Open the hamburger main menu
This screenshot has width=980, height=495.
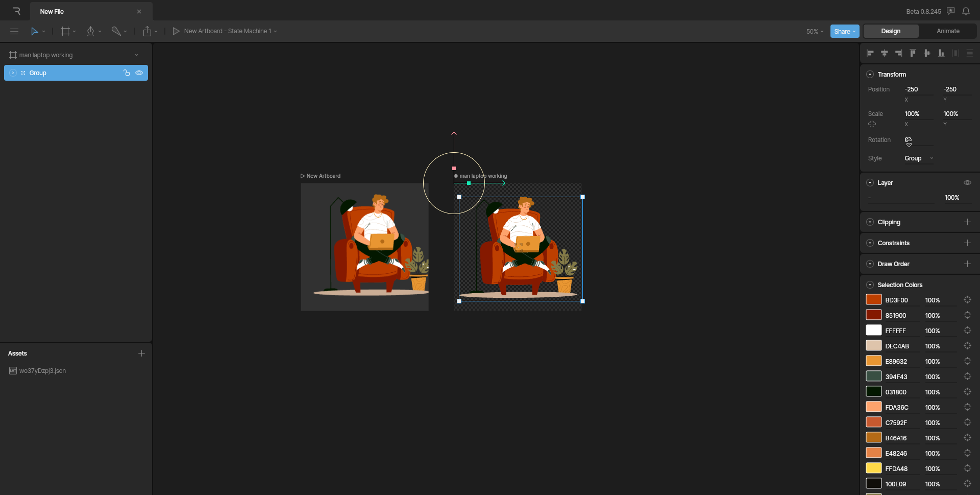point(14,31)
